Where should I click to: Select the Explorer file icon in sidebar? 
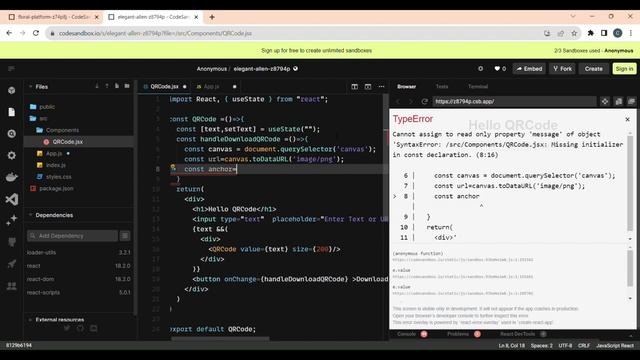pyautogui.click(x=11, y=112)
